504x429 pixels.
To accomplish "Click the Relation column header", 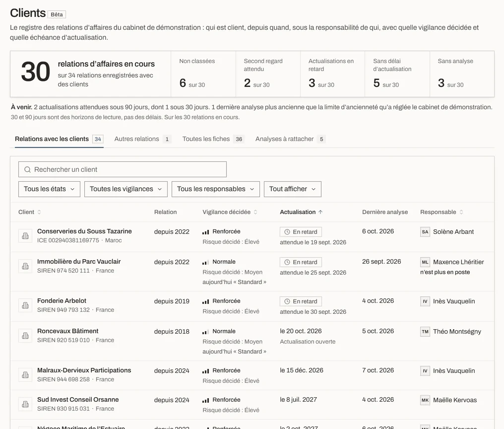I will [165, 212].
